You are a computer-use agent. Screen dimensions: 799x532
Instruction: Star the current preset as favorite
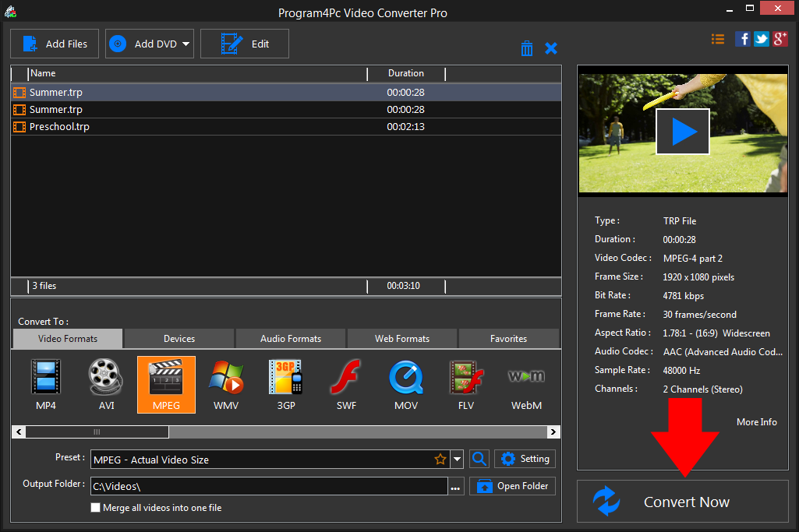click(440, 459)
